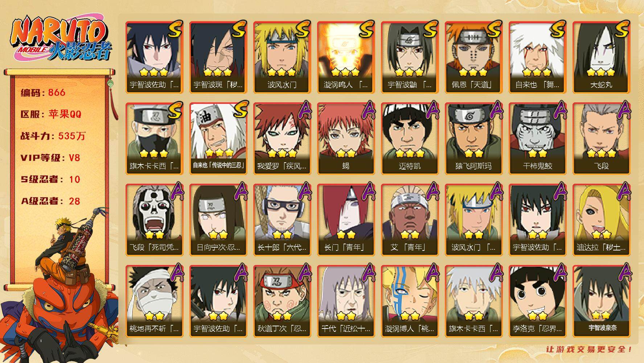Select the 干柿鬼鲛 character portrait
The image size is (644, 363).
pyautogui.click(x=537, y=139)
